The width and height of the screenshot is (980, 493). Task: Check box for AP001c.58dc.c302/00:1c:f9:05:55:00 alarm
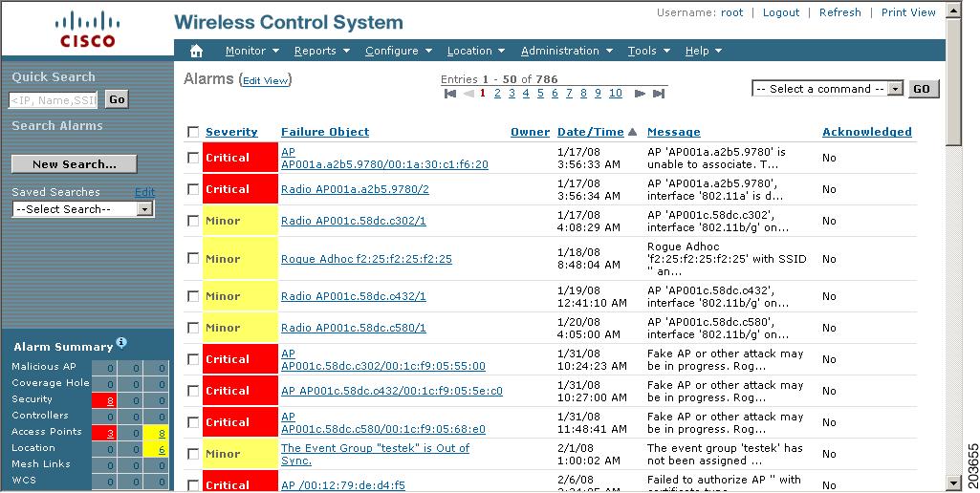193,360
